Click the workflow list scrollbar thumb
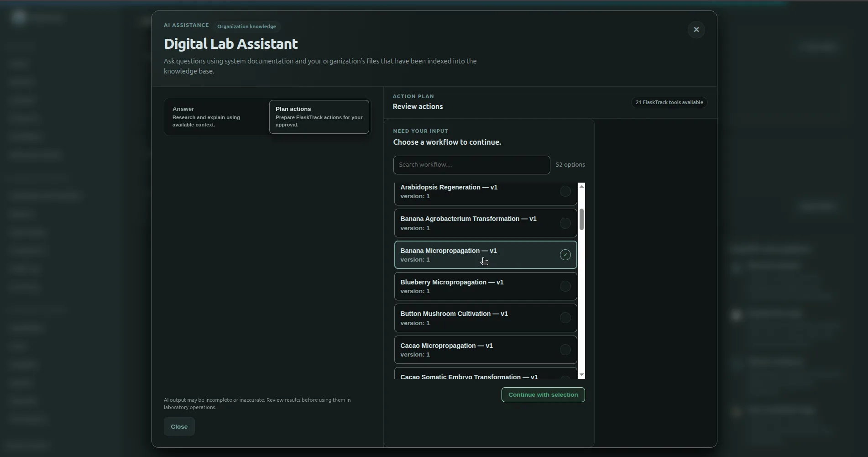This screenshot has height=457, width=868. 581,220
